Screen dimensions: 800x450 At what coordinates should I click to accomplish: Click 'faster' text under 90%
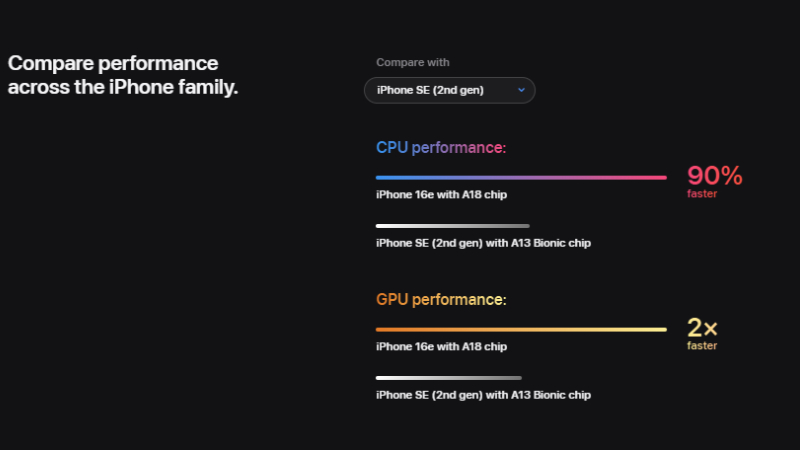[702, 194]
